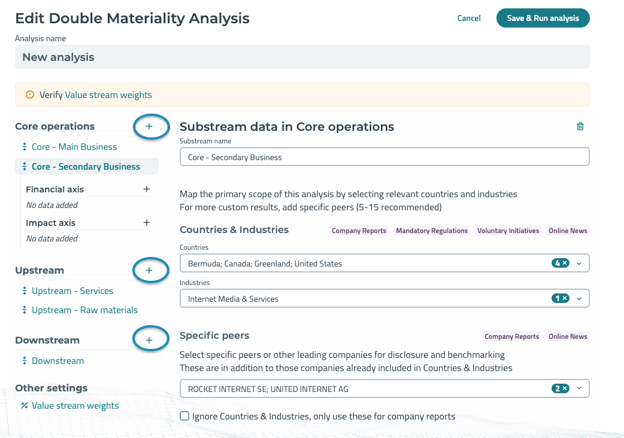Image resolution: width=624 pixels, height=438 pixels.
Task: Open the Industries dropdown chevron
Action: (579, 299)
